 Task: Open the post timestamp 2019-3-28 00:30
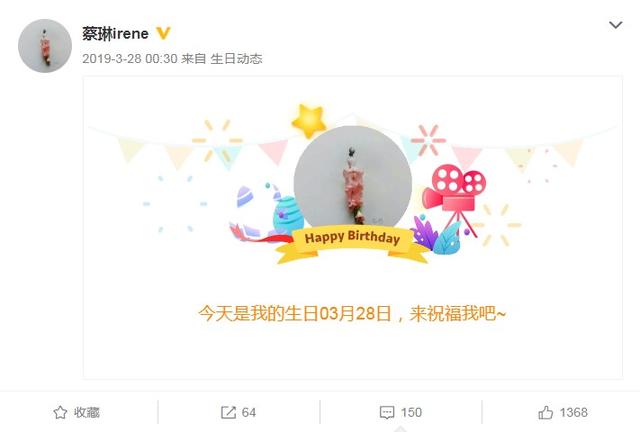tap(130, 59)
